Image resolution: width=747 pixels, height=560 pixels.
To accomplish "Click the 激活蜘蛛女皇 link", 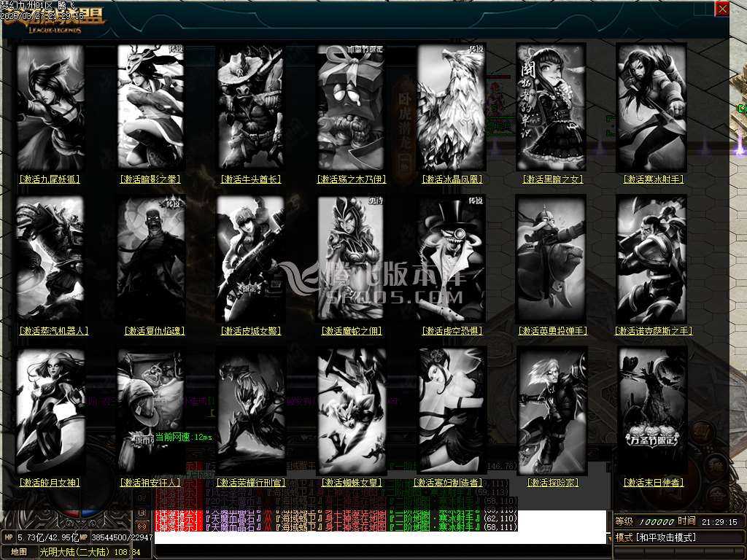I will pos(351,483).
